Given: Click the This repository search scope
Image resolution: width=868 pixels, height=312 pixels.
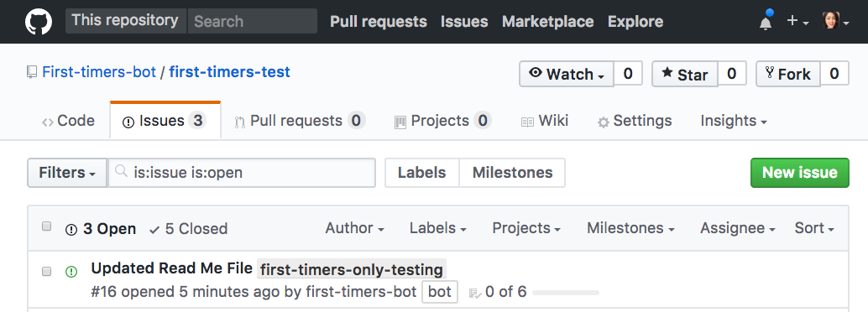Looking at the screenshot, I should point(125,21).
